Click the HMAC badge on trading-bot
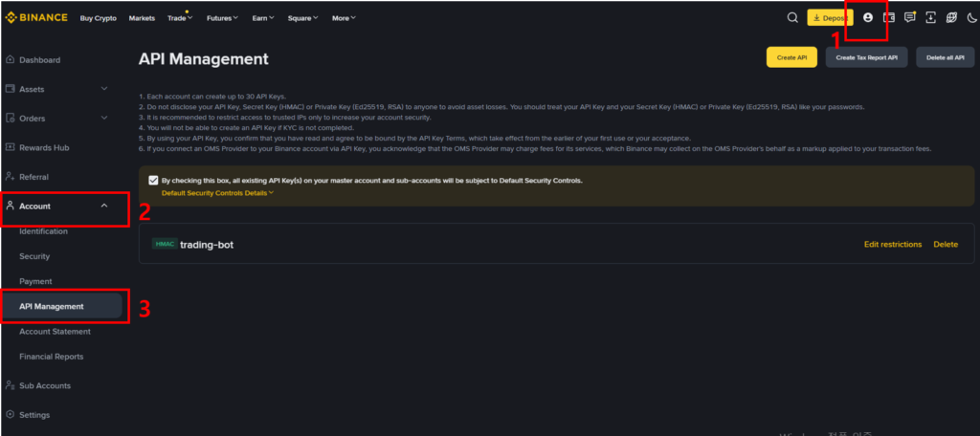The width and height of the screenshot is (980, 436). pyautogui.click(x=165, y=244)
